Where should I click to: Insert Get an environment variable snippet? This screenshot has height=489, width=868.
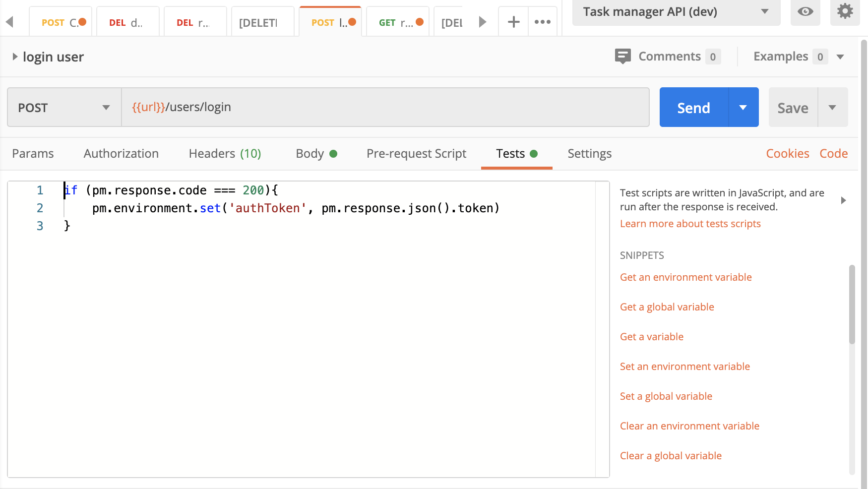click(685, 277)
